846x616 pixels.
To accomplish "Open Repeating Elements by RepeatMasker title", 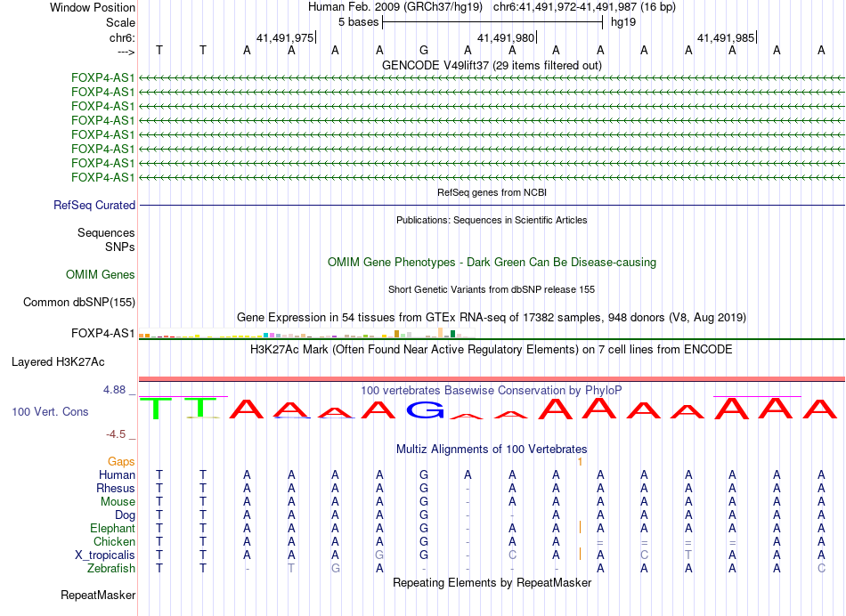I will (x=492, y=582).
